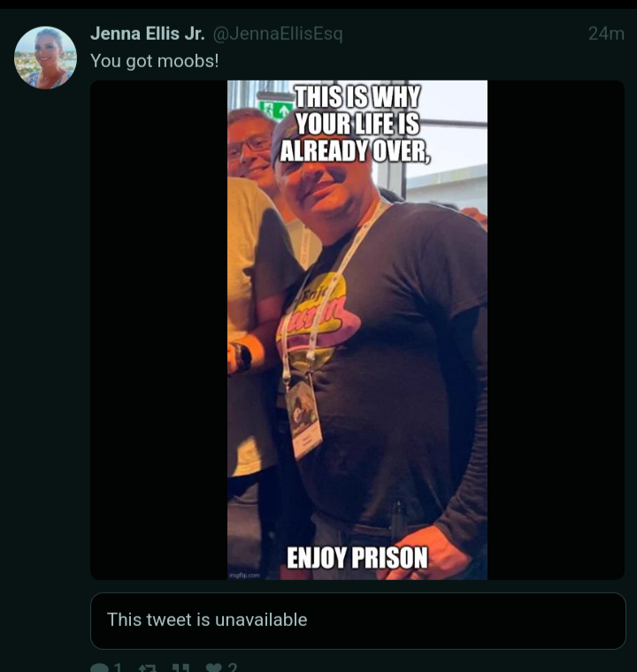Click the imgflip.com watermark on the image
Screen dimensions: 637x672
tap(244, 576)
